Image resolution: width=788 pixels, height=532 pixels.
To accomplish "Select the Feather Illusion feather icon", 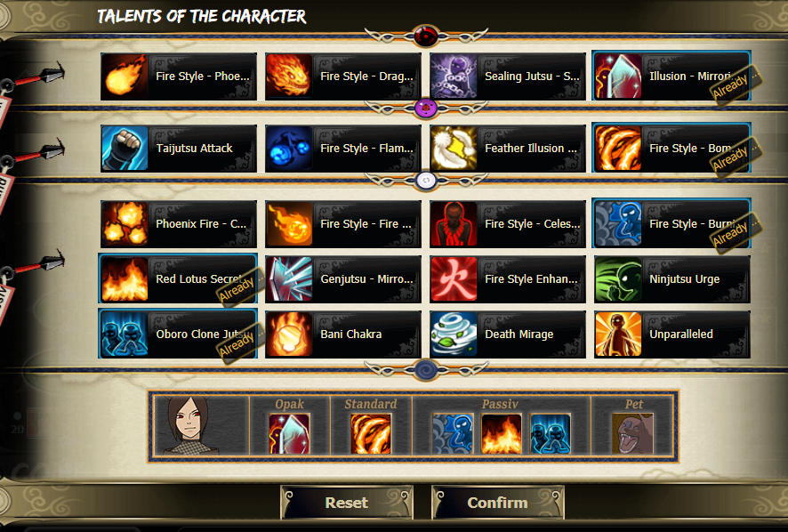I will coord(454,149).
